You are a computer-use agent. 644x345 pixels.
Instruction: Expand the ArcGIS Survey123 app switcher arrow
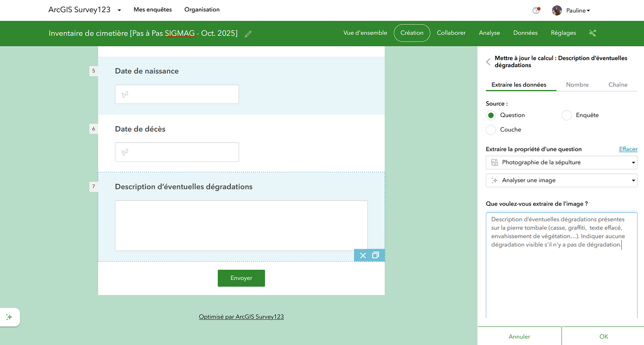(120, 10)
